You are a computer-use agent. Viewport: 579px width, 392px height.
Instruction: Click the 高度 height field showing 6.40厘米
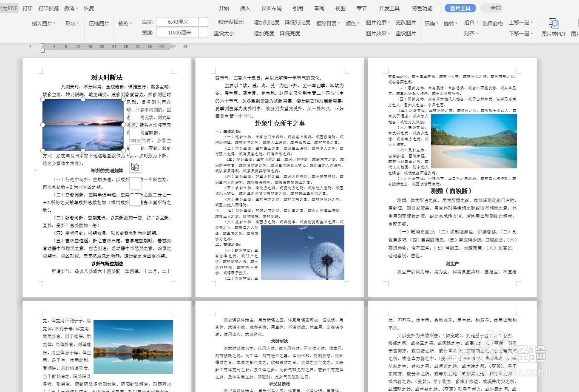point(182,22)
